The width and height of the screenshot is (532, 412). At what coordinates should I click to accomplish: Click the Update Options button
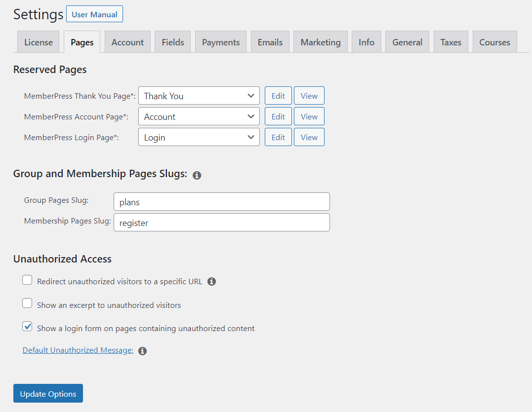[x=48, y=394]
